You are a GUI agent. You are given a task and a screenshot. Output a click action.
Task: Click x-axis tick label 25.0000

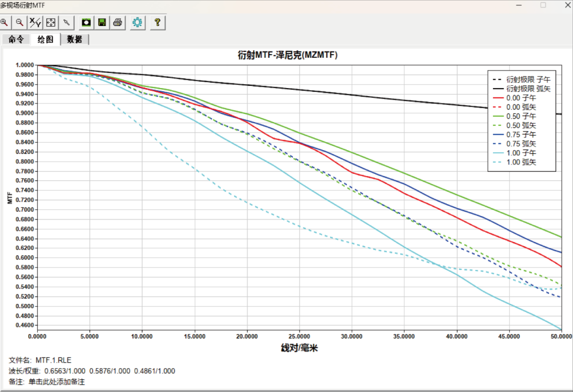(x=299, y=336)
